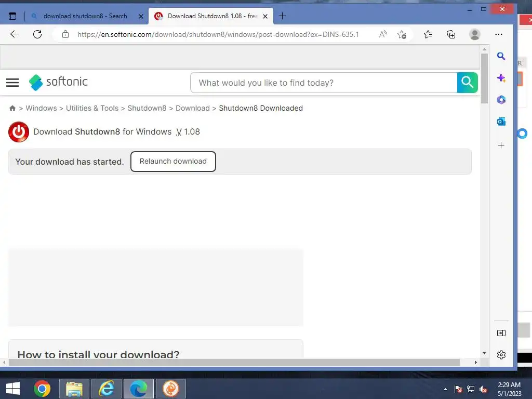Click Read aloud icon in address bar

[x=383, y=34]
